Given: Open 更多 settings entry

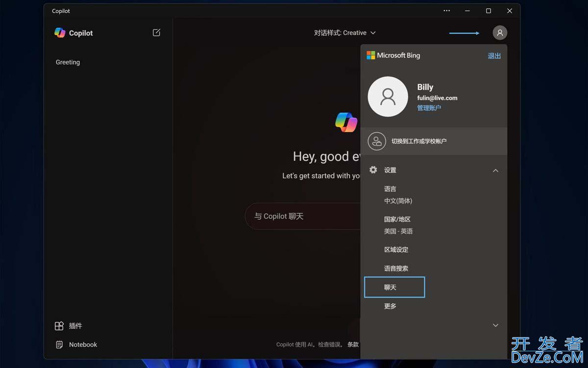Looking at the screenshot, I should click(x=390, y=306).
